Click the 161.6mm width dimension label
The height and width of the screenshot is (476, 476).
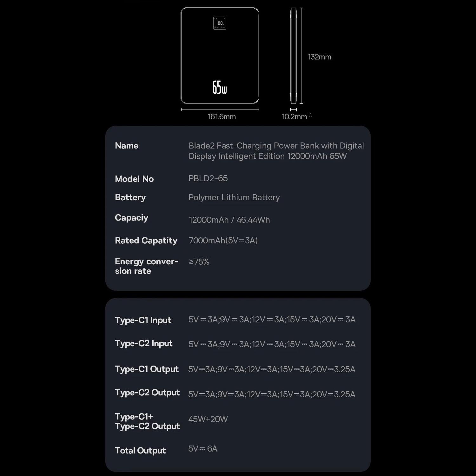point(221,117)
